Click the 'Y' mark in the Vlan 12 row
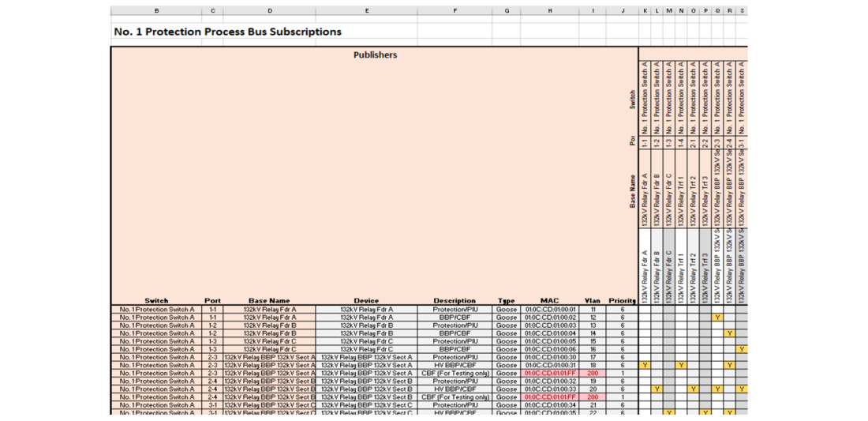The image size is (868, 421). point(716,318)
